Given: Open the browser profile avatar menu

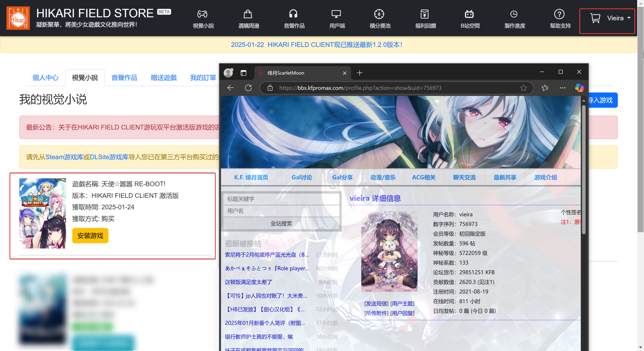Looking at the screenshot, I should [228, 73].
